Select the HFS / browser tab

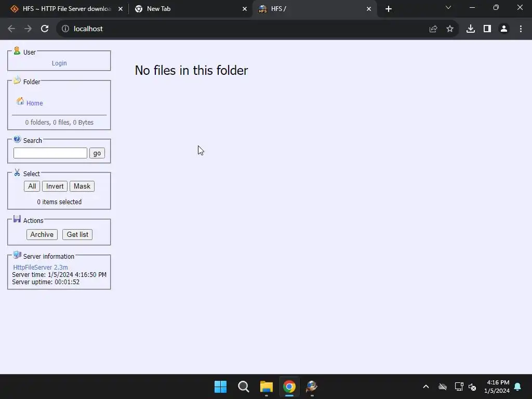point(314,9)
